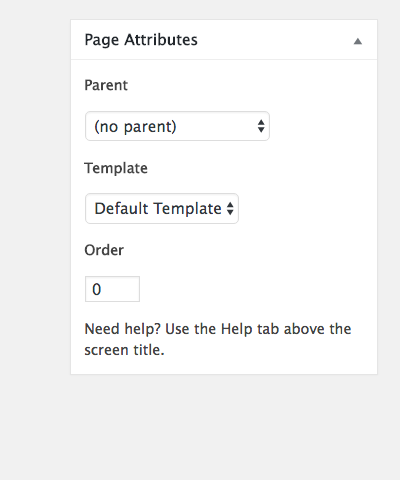This screenshot has height=480, width=400.
Task: Select the 0 value inside Order box
Action: (x=97, y=289)
